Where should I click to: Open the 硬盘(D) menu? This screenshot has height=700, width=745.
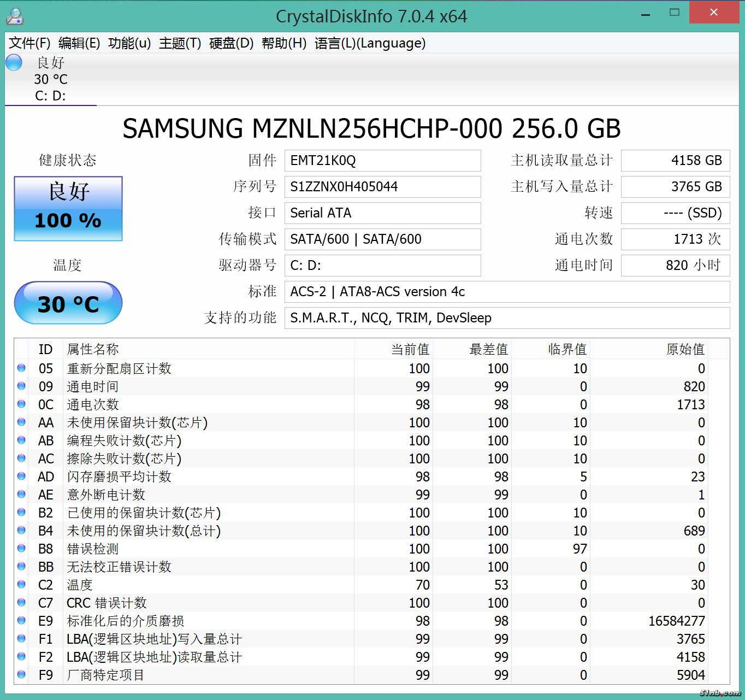[x=231, y=43]
